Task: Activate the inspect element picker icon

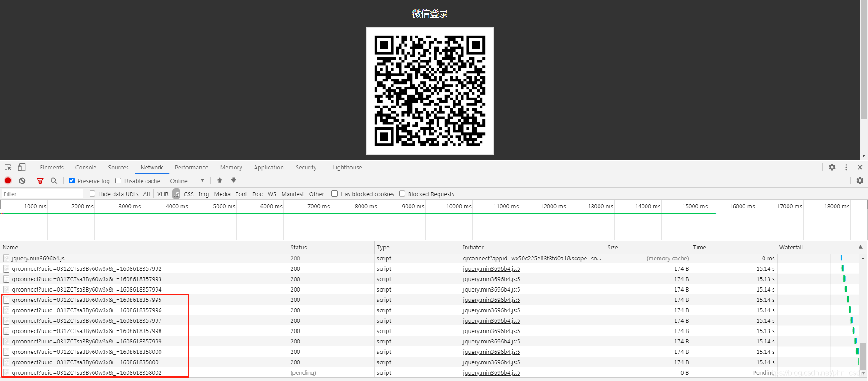Action: point(8,167)
